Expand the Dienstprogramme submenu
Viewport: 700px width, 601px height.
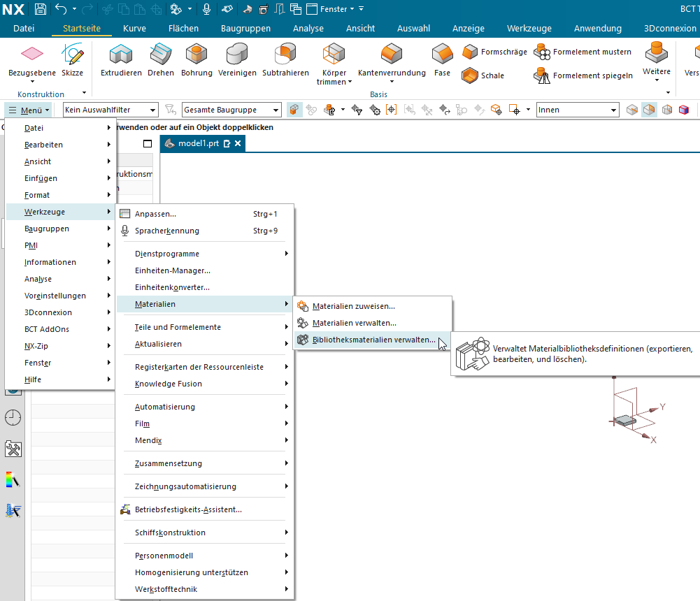(166, 254)
